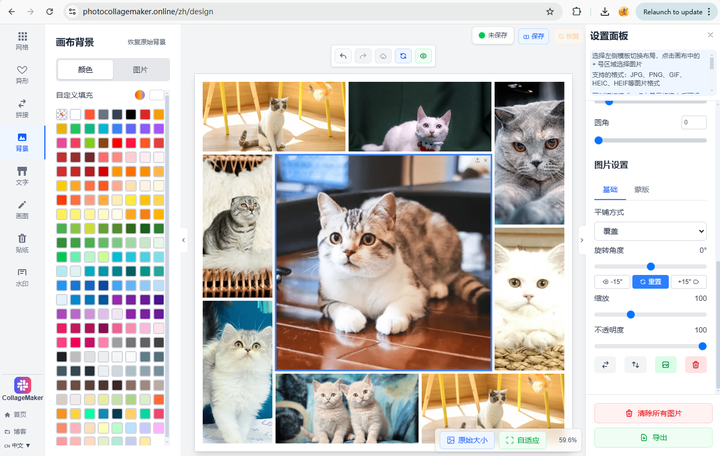This screenshot has height=456, width=720.
Task: Click 清除所有图片 to clear all images
Action: 653,413
